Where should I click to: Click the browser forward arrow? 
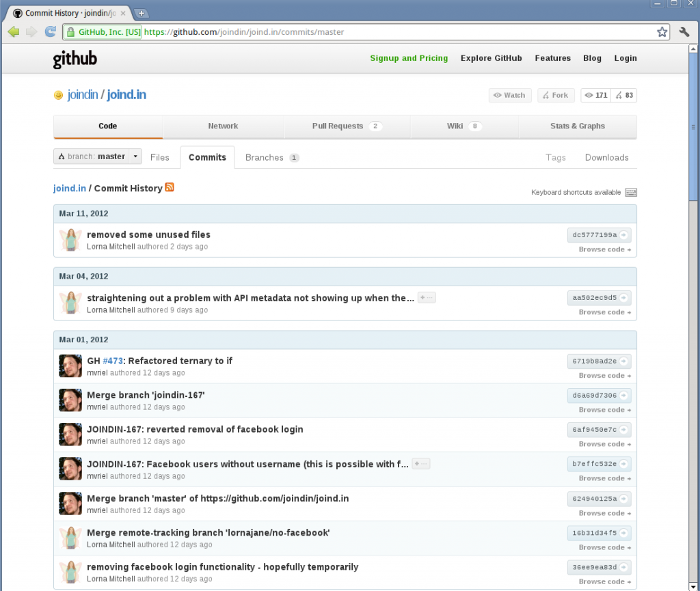pyautogui.click(x=31, y=31)
